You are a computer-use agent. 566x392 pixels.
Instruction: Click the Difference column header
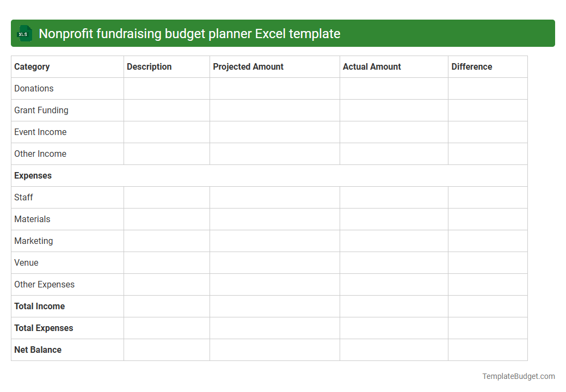(471, 66)
